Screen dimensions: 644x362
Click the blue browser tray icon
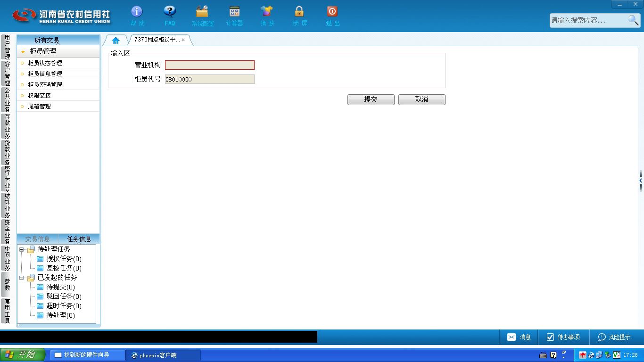pos(591,355)
